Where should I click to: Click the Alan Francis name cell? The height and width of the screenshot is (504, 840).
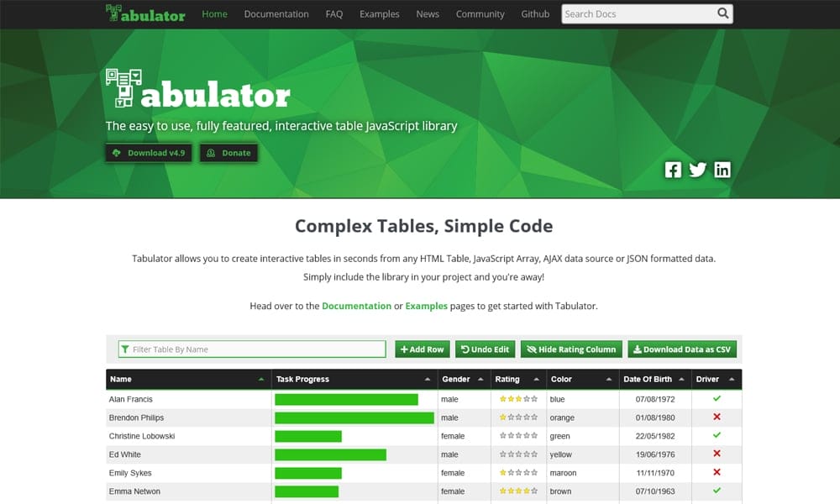188,399
